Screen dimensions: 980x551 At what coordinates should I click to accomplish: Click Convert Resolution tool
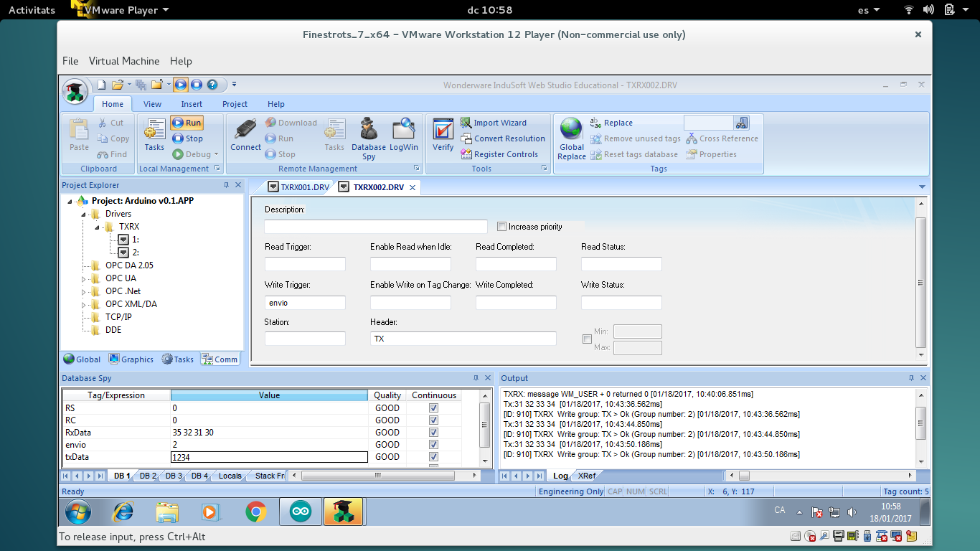(503, 138)
